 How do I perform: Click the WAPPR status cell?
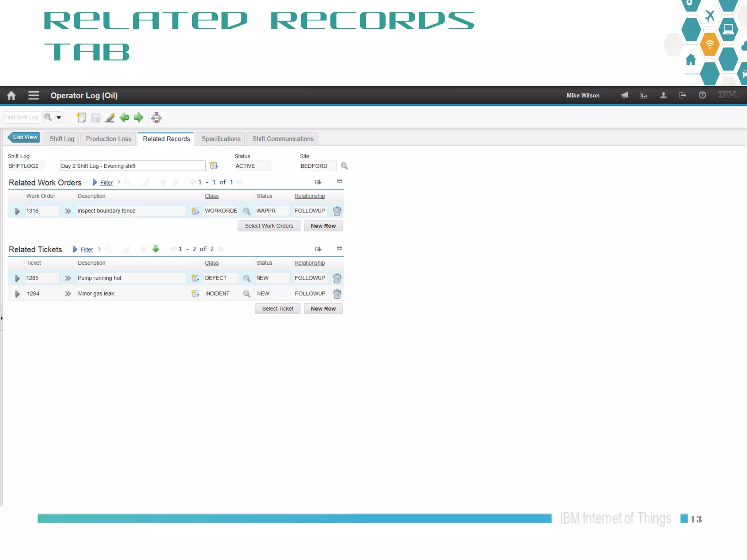coord(272,211)
